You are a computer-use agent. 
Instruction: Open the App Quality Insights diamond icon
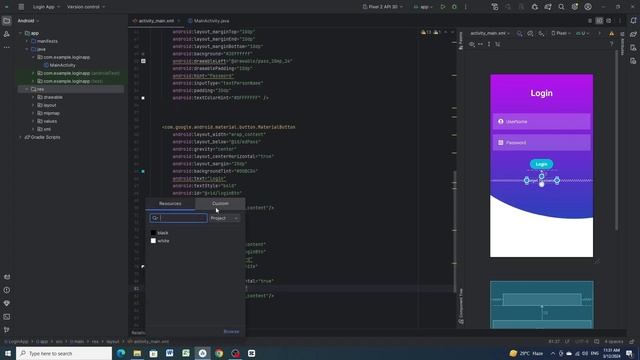pyautogui.click(x=7, y=303)
